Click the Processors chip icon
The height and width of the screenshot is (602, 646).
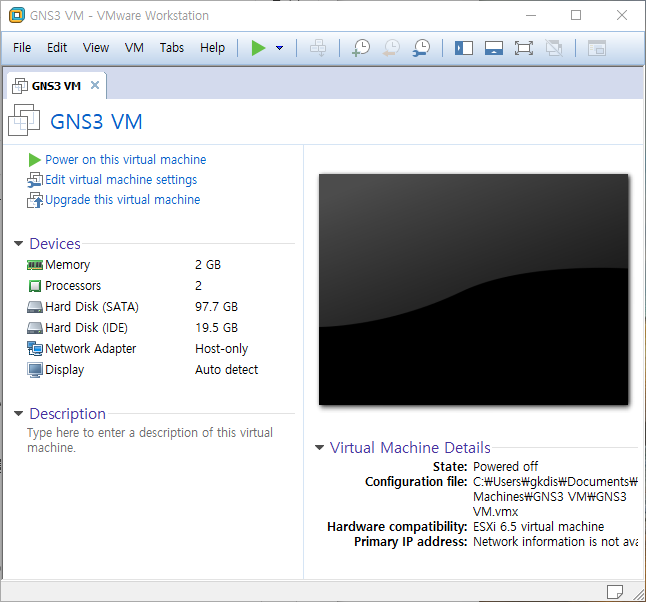pos(35,286)
